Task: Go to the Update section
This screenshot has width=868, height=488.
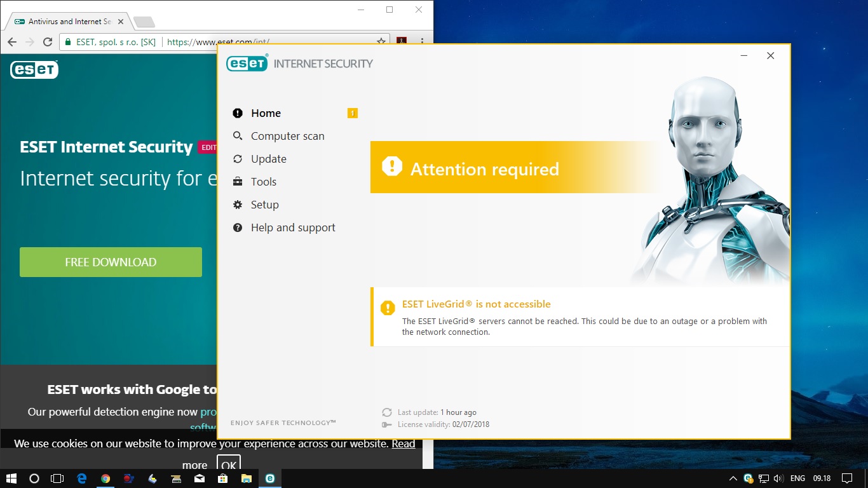Action: point(268,159)
